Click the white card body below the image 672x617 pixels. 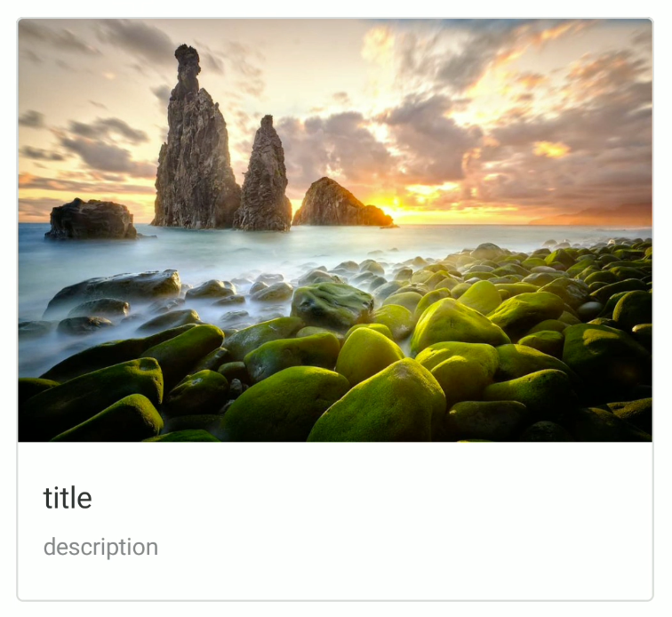click(335, 521)
